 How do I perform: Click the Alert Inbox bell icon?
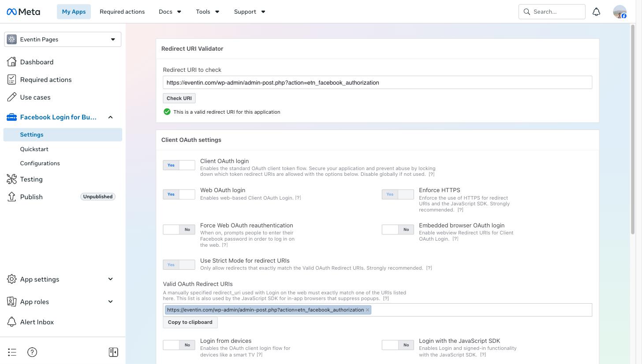(x=12, y=322)
